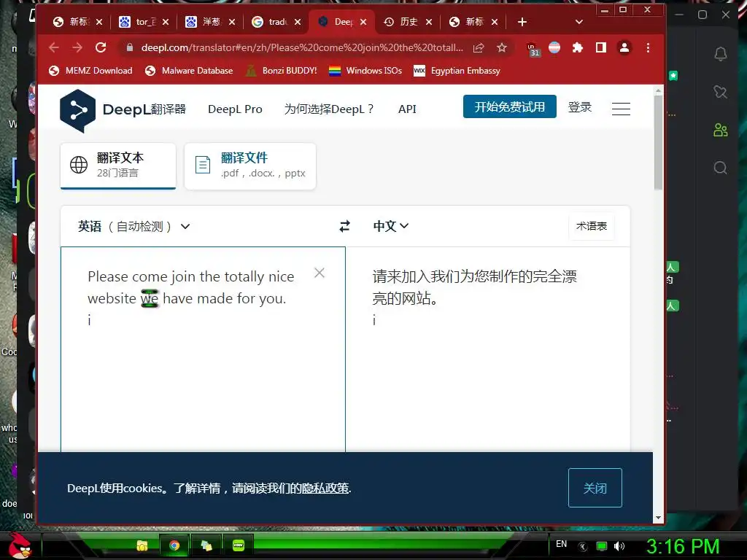This screenshot has height=560, width=747.
Task: Open a new browser tab with plus
Action: (x=522, y=22)
